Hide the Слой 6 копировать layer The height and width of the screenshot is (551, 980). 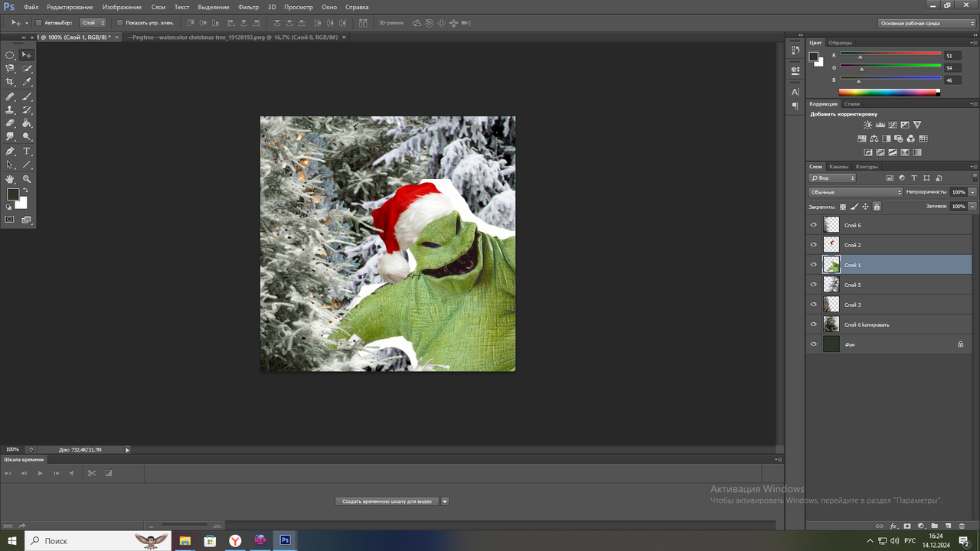click(814, 324)
